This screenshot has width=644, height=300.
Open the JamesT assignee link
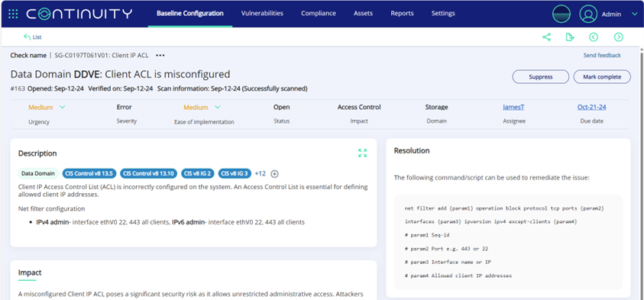tap(513, 107)
